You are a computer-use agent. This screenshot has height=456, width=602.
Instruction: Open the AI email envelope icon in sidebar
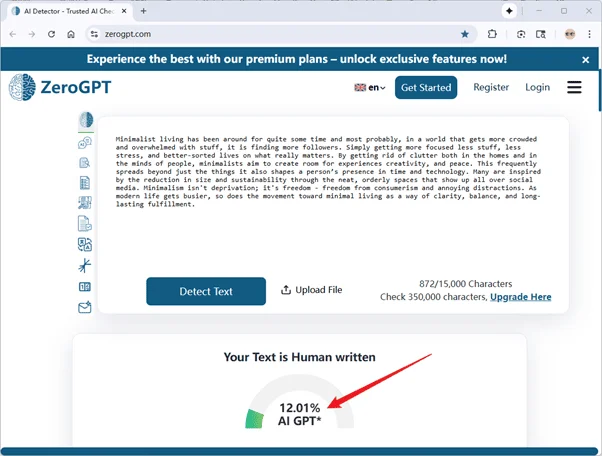click(85, 307)
